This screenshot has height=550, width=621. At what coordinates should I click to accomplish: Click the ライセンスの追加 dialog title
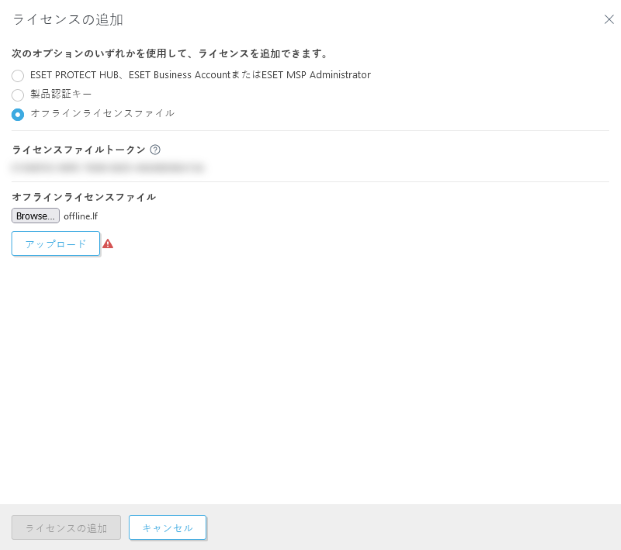(x=68, y=19)
